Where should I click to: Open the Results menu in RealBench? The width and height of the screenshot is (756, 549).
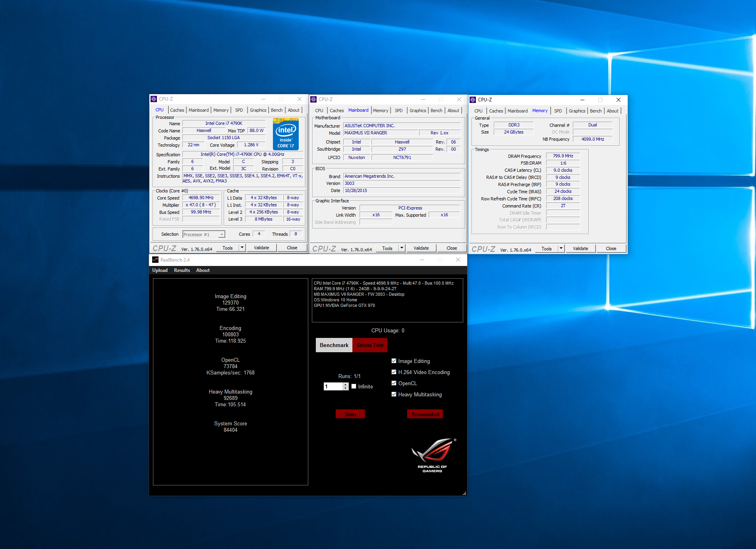coord(182,270)
